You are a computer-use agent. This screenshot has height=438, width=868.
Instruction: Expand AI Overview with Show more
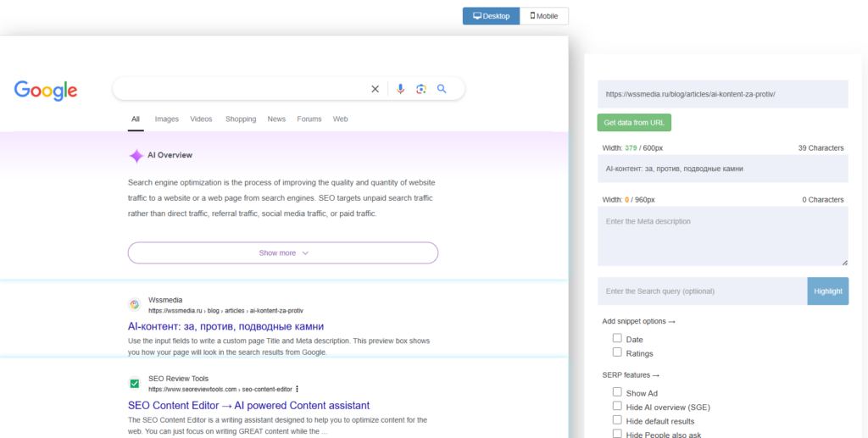283,252
